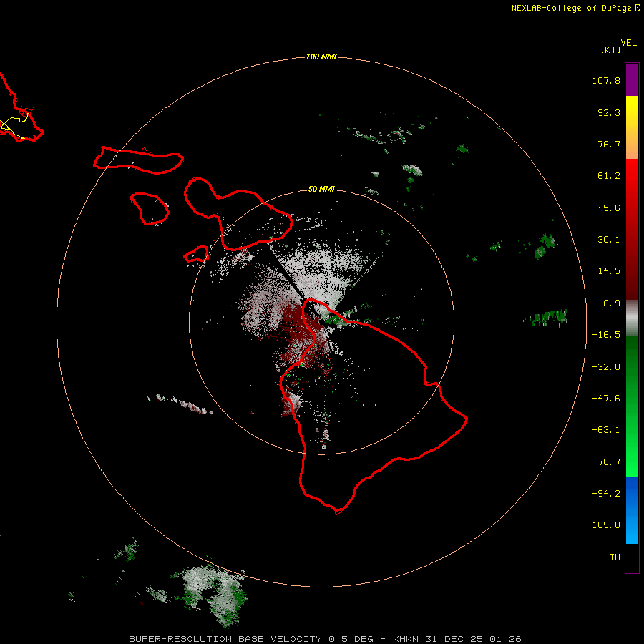Click the -109.8 velocity scale value
The width and height of the screenshot is (644, 644).
(603, 525)
